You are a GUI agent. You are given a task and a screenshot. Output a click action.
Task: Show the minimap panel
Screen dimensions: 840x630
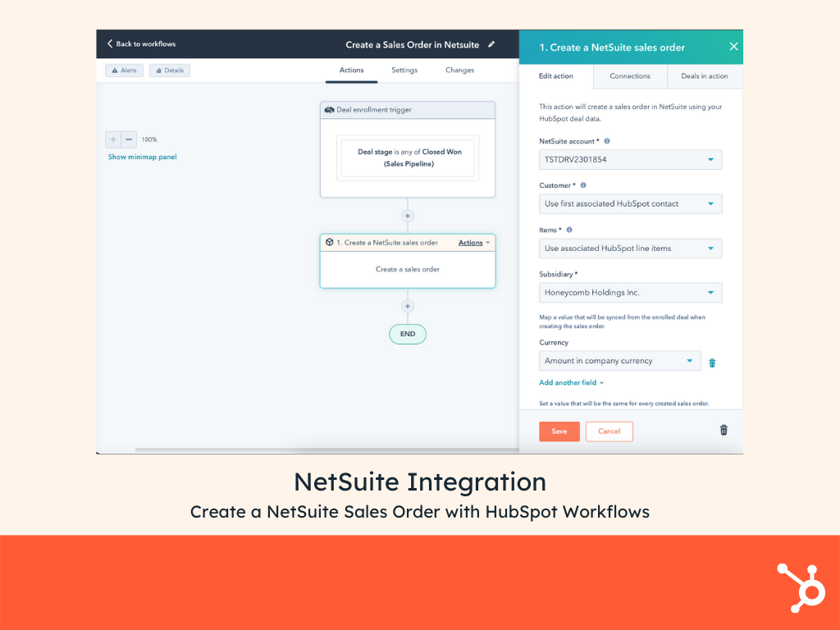click(143, 157)
